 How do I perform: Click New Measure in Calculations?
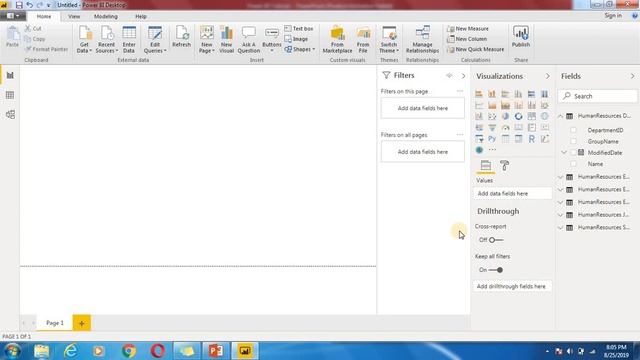[x=468, y=29]
